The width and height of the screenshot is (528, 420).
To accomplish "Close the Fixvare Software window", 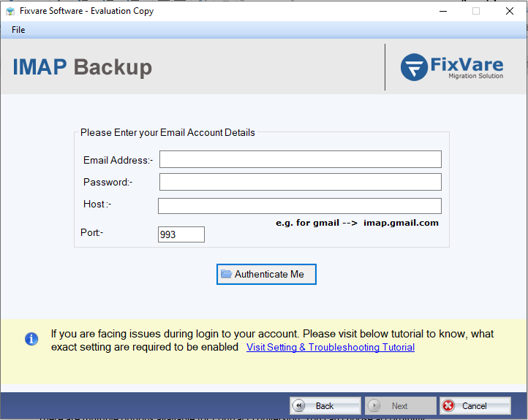I will 510,11.
